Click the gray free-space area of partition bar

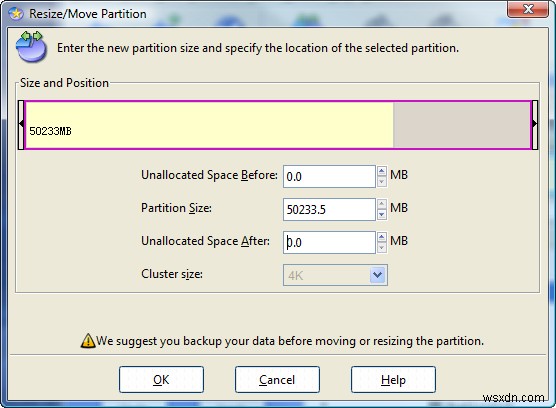pyautogui.click(x=461, y=125)
